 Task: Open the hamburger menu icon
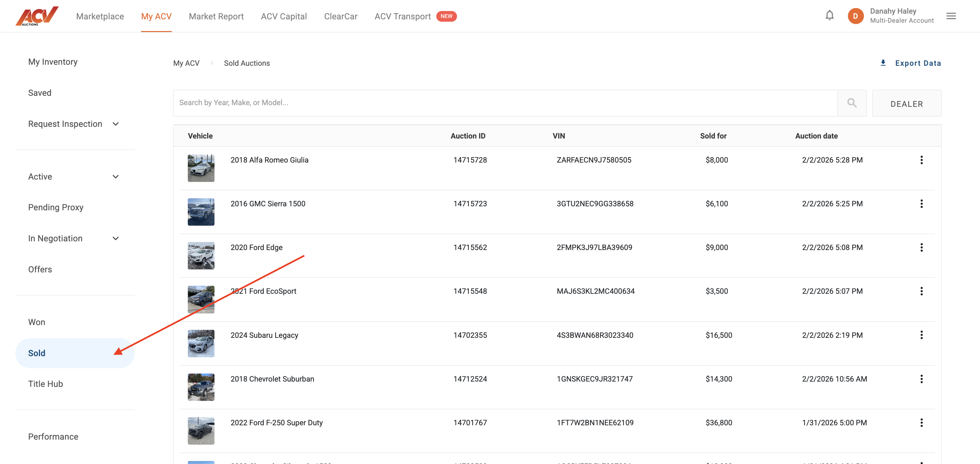click(x=951, y=16)
